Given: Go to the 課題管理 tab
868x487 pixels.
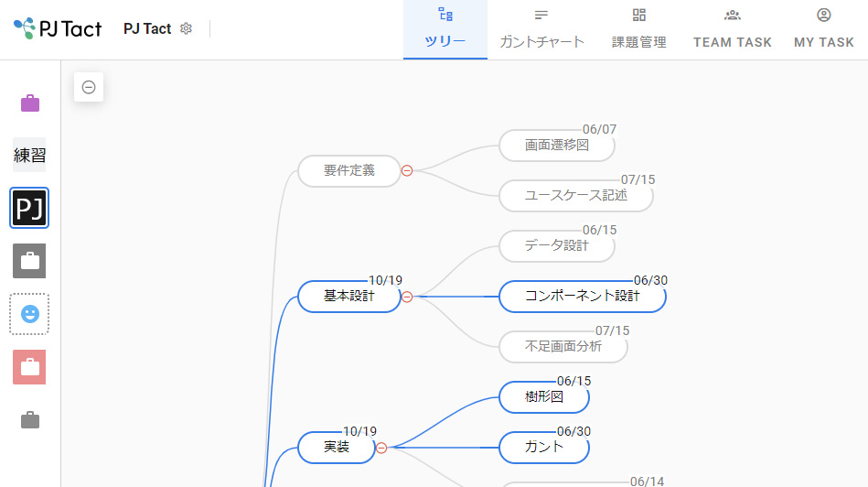Looking at the screenshot, I should click(638, 29).
